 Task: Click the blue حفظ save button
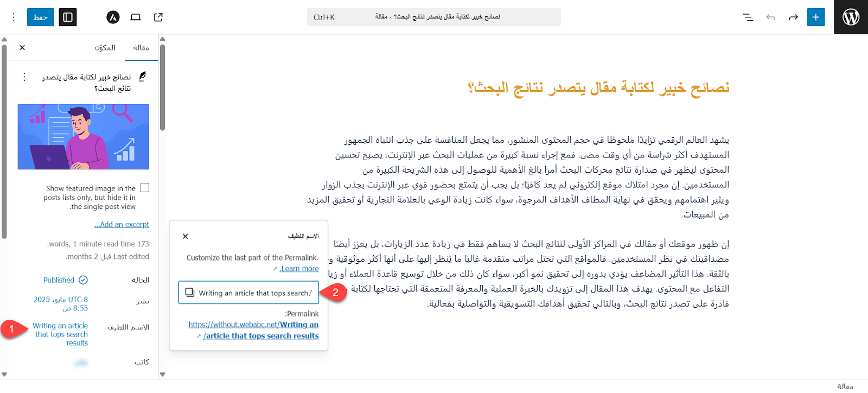click(41, 17)
